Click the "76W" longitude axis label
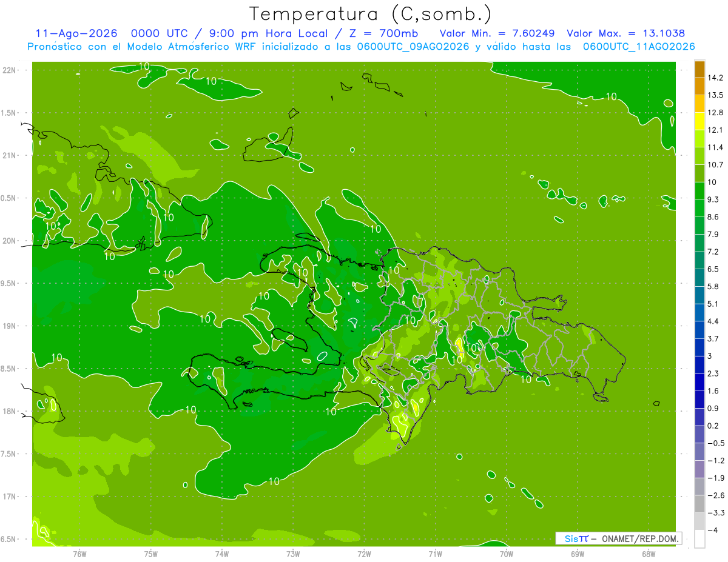 (79, 554)
